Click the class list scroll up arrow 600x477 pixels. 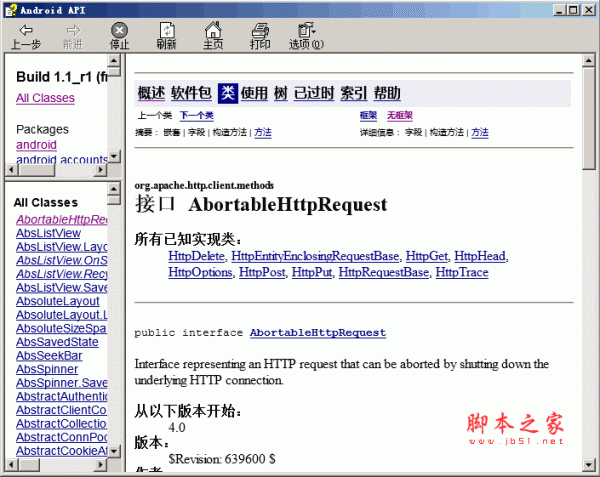pyautogui.click(x=114, y=189)
